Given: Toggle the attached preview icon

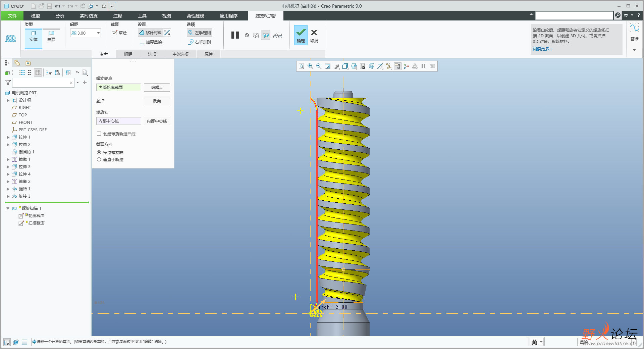Looking at the screenshot, I should click(x=266, y=35).
